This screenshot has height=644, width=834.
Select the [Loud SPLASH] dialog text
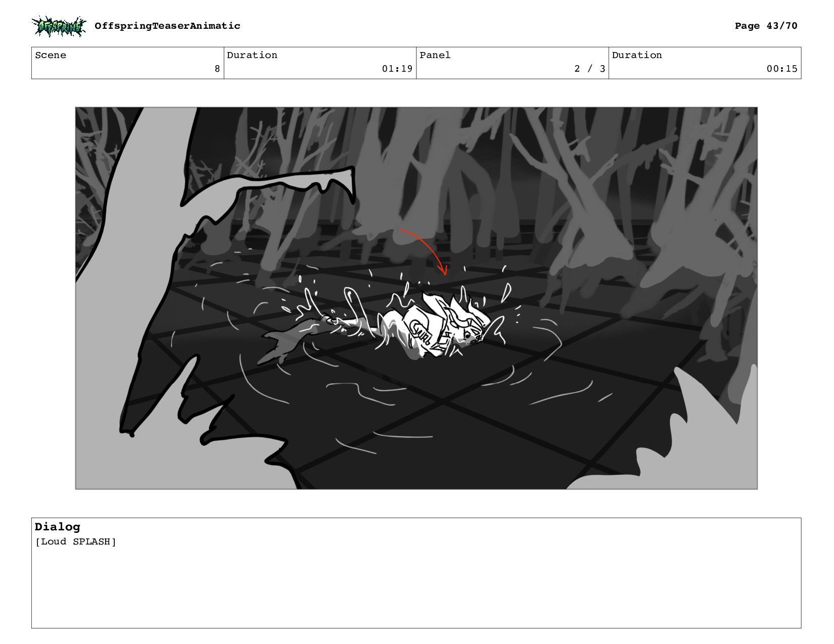click(x=76, y=541)
